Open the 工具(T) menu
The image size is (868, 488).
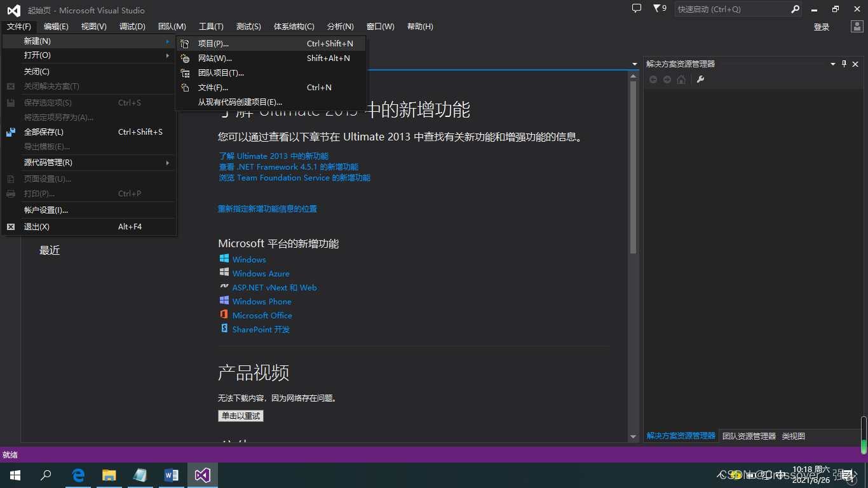click(211, 27)
